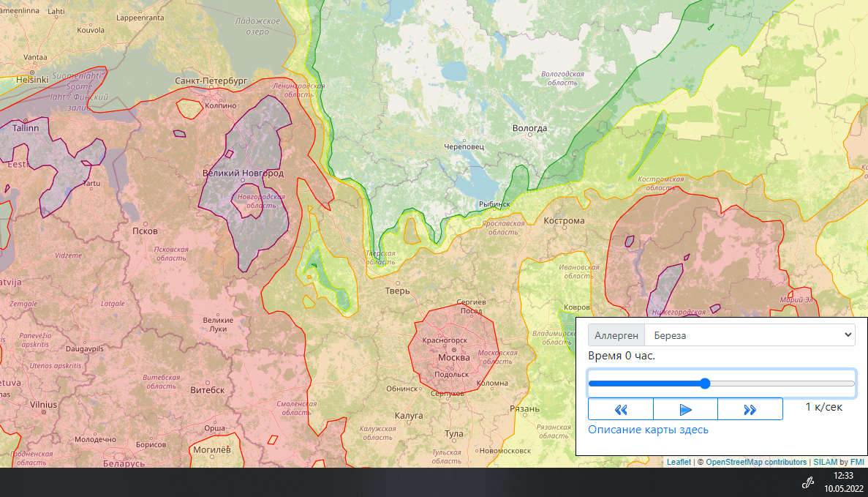Click Санкт-Петербург on the map
The width and height of the screenshot is (868, 497).
pos(212,81)
